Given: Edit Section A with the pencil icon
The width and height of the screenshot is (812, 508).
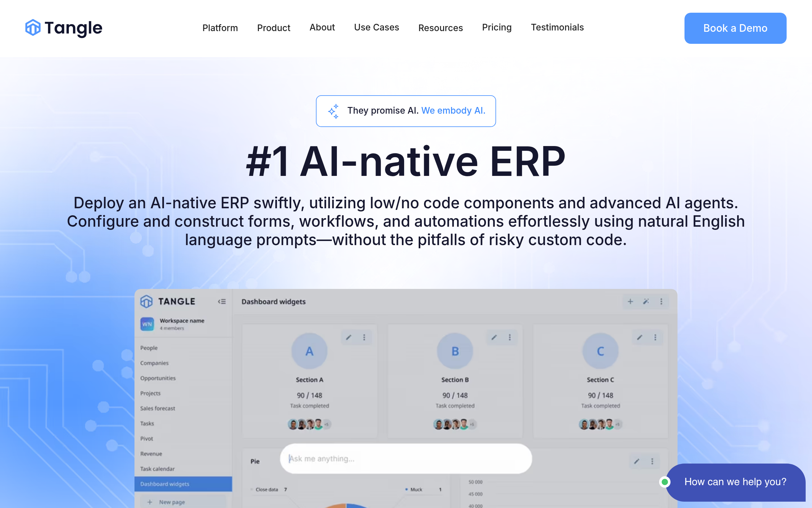Looking at the screenshot, I should (349, 337).
